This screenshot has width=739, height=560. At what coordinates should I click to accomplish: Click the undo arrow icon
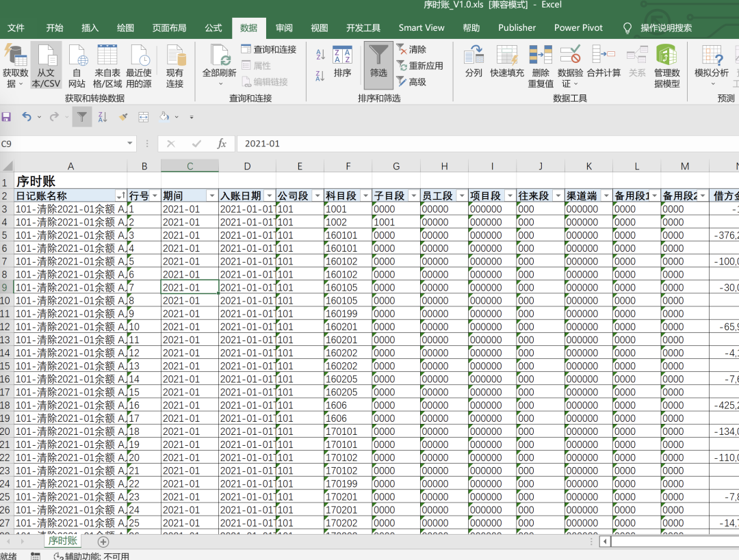(27, 117)
